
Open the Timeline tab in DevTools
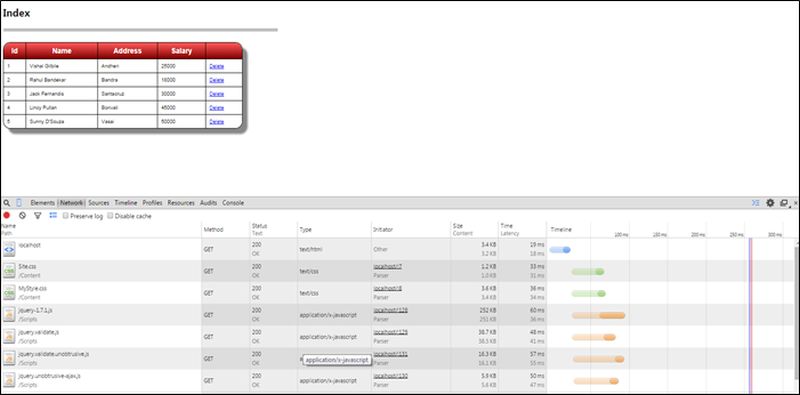(126, 203)
